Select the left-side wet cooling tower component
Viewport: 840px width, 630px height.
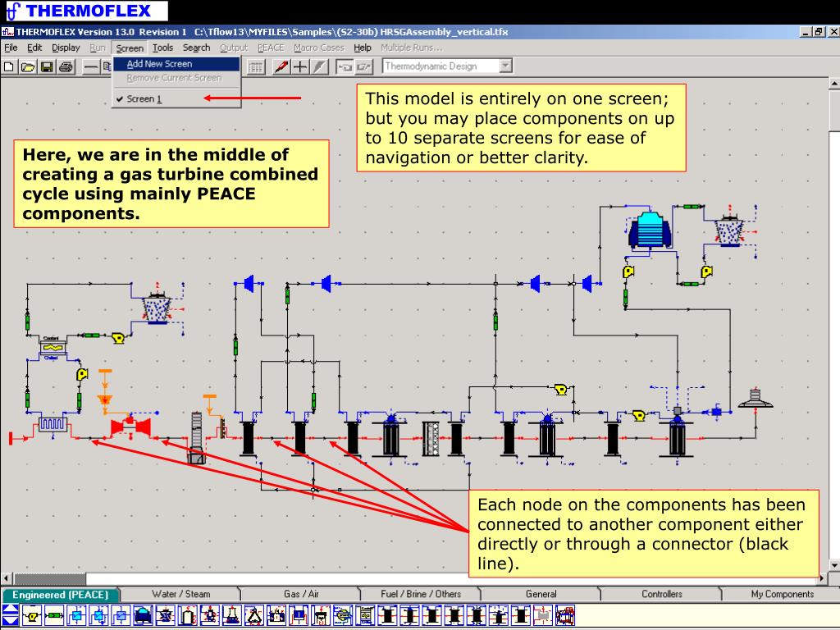pos(157,308)
